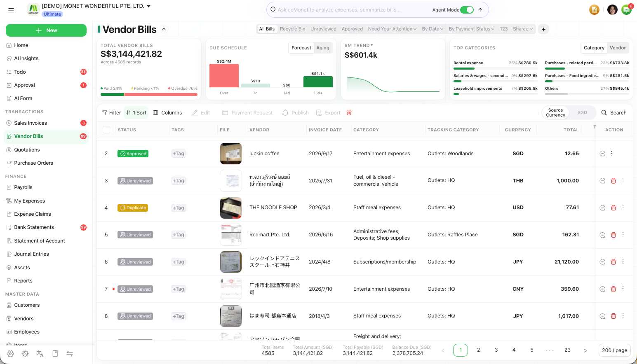
Task: Open the 200 / page size selector
Action: (614, 350)
